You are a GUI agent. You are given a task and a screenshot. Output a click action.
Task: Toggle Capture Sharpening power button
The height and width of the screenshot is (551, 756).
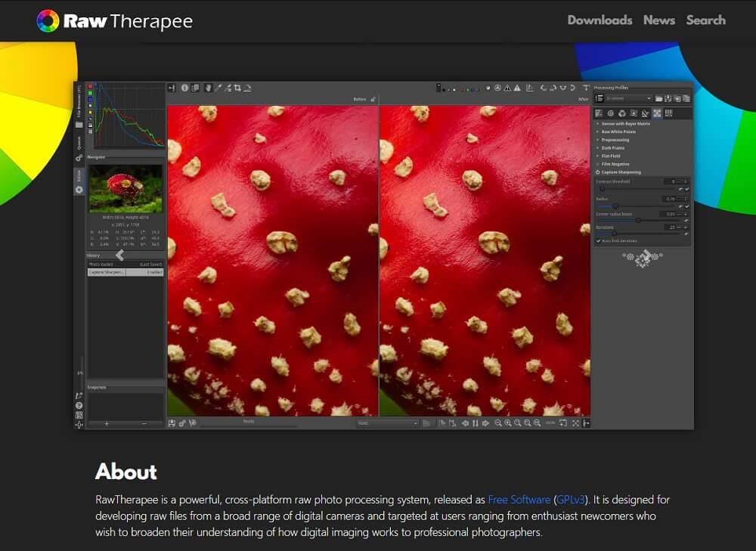[598, 172]
